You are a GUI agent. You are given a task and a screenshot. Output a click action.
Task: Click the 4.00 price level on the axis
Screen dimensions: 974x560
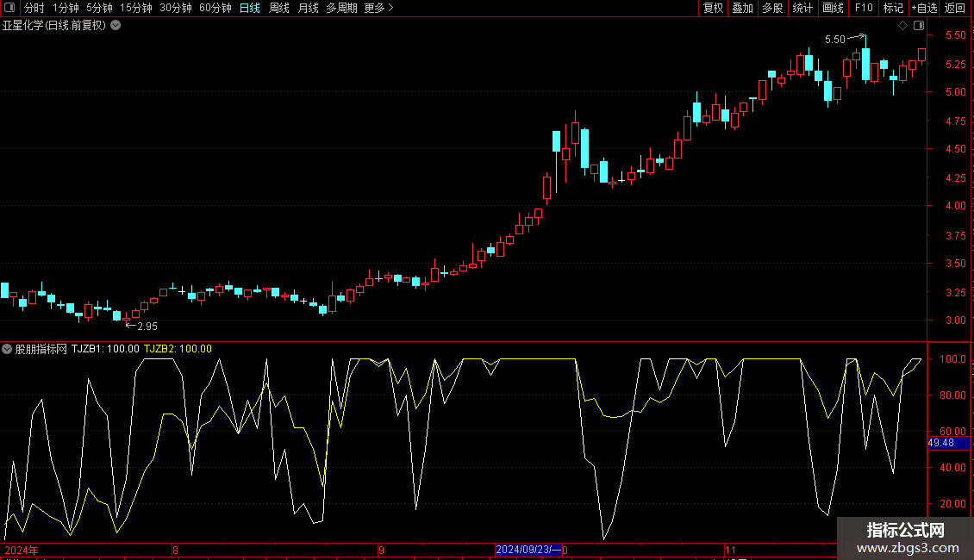pyautogui.click(x=955, y=206)
